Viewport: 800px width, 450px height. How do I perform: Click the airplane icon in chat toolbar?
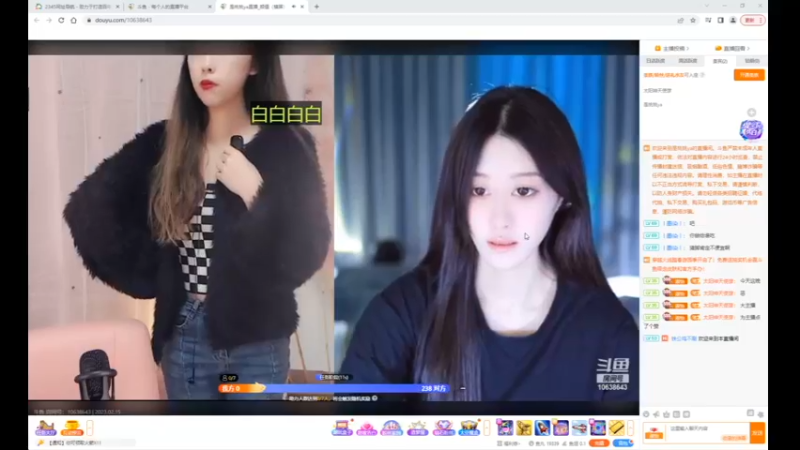(656, 414)
